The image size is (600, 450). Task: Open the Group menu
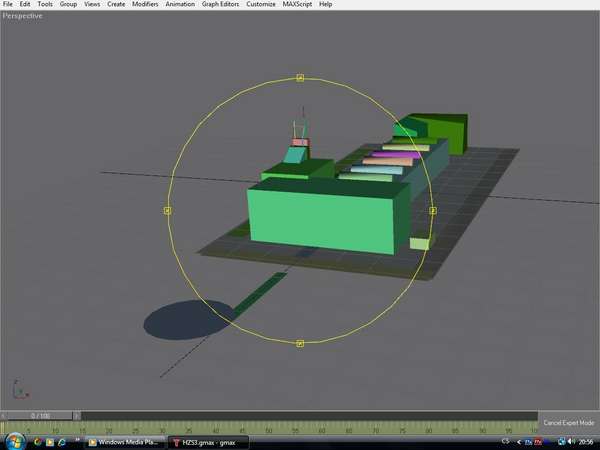tap(68, 5)
